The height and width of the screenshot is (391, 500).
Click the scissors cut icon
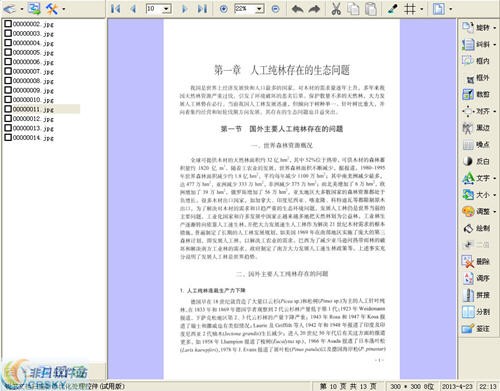(x=336, y=9)
